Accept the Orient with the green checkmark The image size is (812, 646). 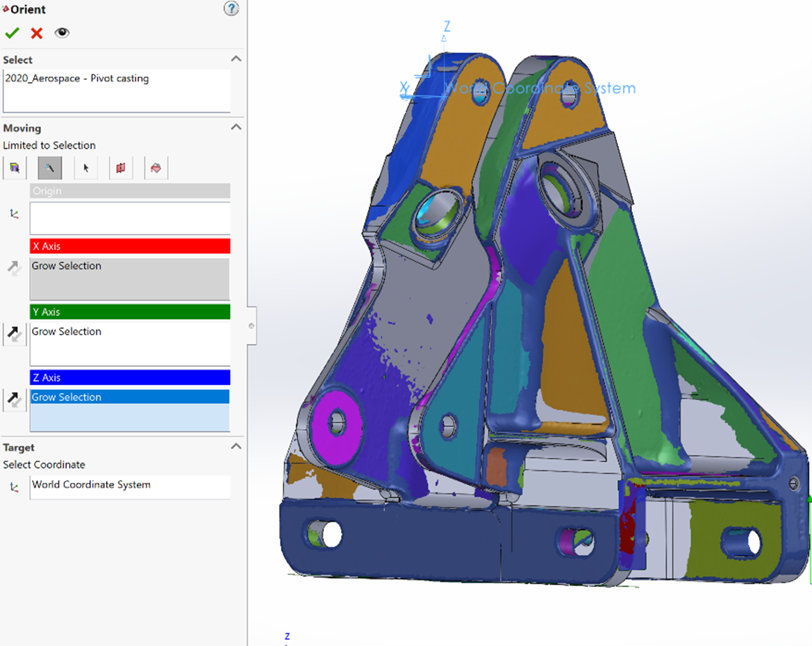(x=12, y=33)
